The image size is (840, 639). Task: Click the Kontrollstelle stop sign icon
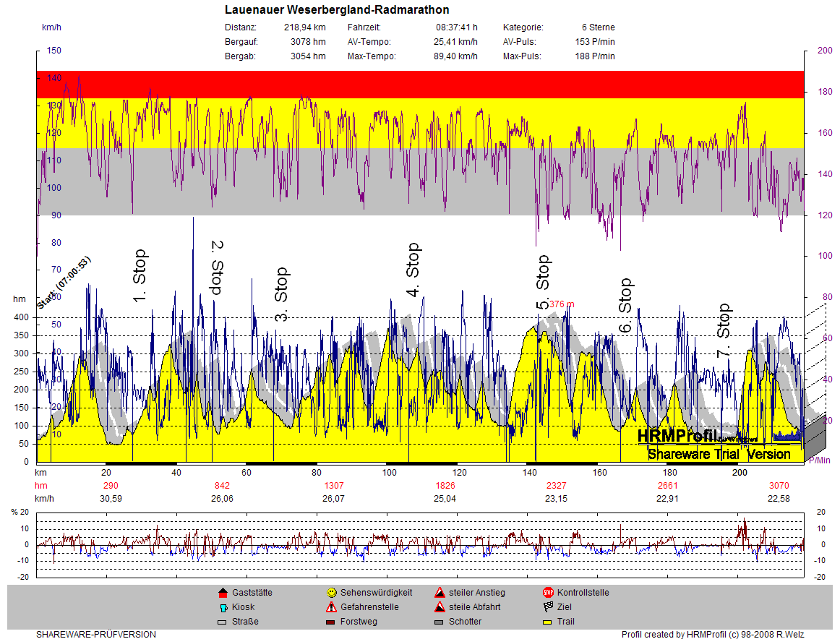[x=547, y=593]
